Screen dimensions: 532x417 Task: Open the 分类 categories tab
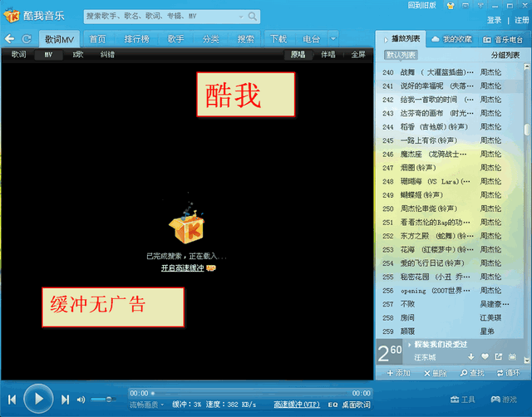click(x=210, y=39)
